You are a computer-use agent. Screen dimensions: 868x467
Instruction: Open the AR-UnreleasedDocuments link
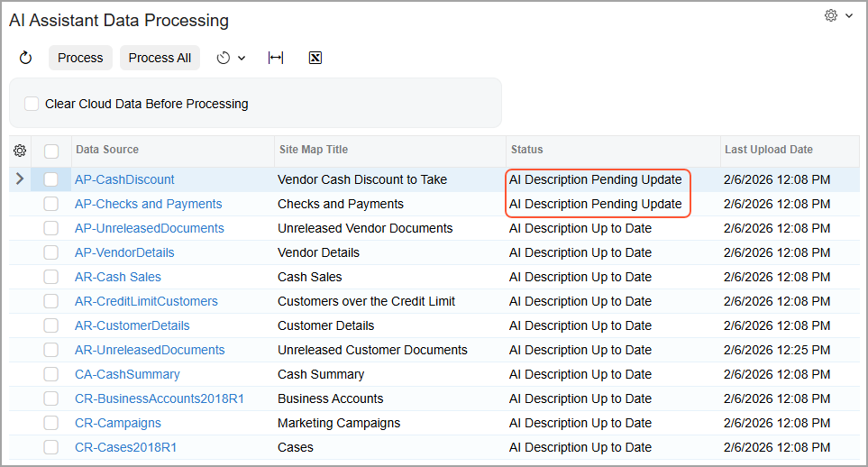pos(150,350)
